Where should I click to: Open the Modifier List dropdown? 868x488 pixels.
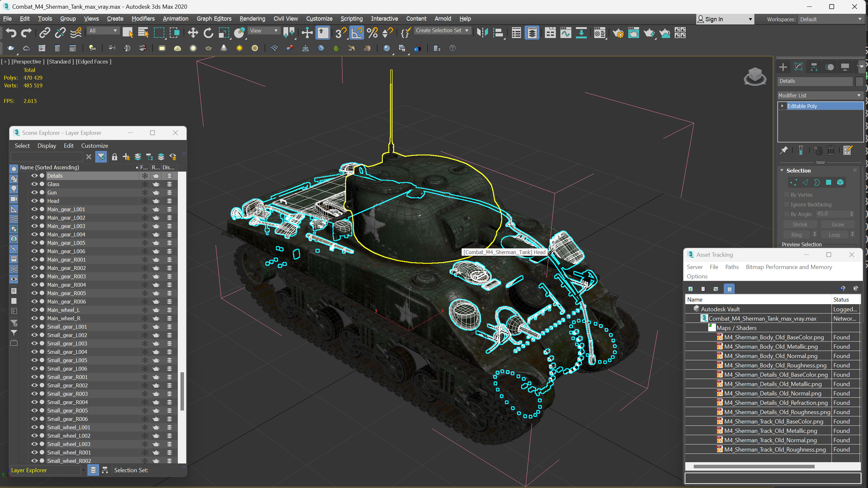pyautogui.click(x=820, y=96)
